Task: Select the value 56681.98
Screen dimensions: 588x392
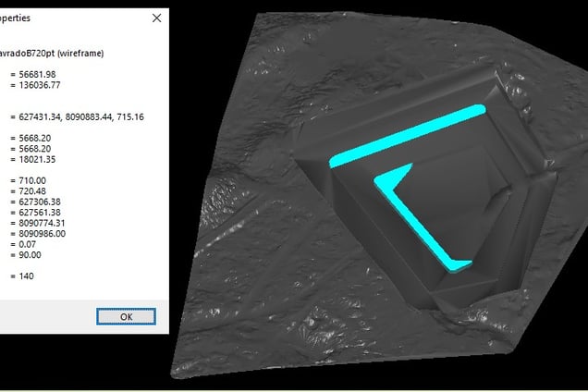Action: (x=37, y=74)
